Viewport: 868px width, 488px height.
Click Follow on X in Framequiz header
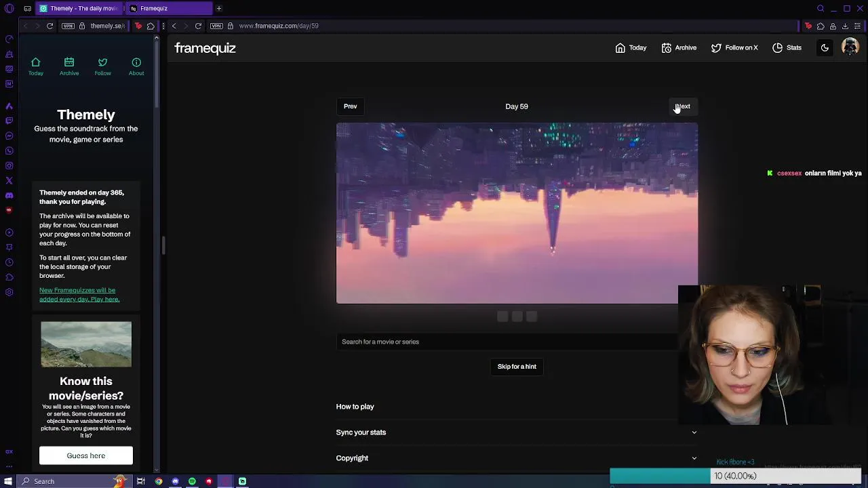[x=734, y=47]
